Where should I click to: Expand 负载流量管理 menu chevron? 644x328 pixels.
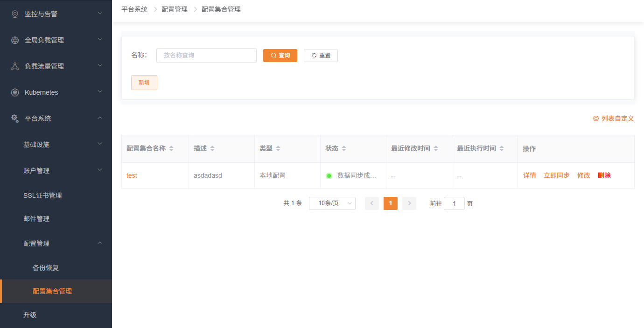100,65
